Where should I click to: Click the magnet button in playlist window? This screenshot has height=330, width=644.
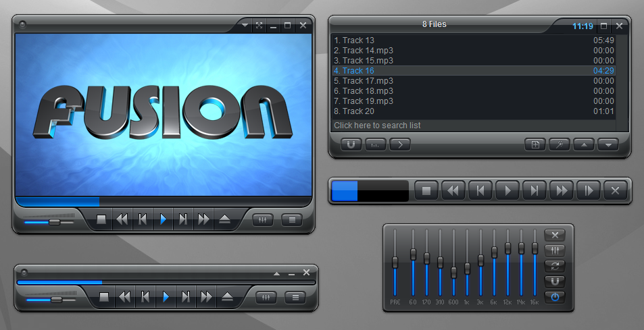pos(351,144)
